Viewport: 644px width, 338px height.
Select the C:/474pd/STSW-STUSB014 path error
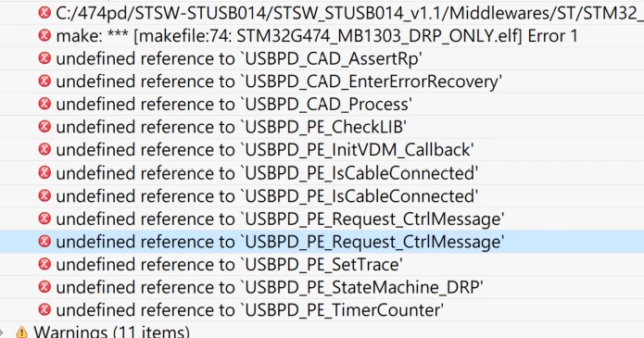click(x=322, y=13)
